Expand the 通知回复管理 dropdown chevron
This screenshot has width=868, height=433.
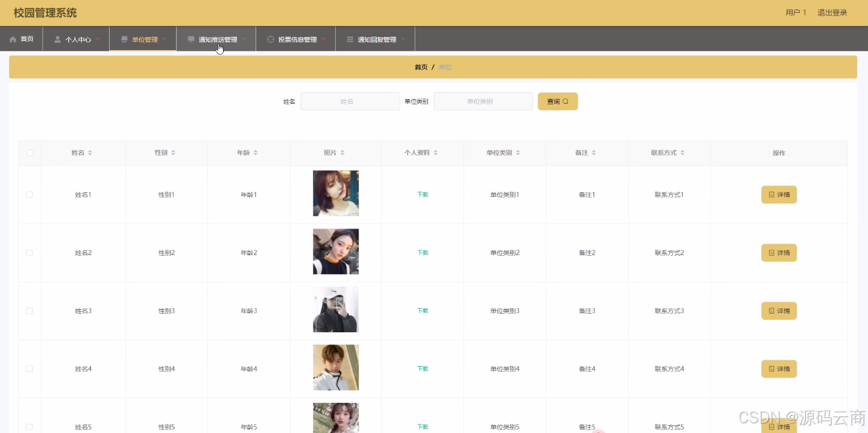pyautogui.click(x=403, y=39)
